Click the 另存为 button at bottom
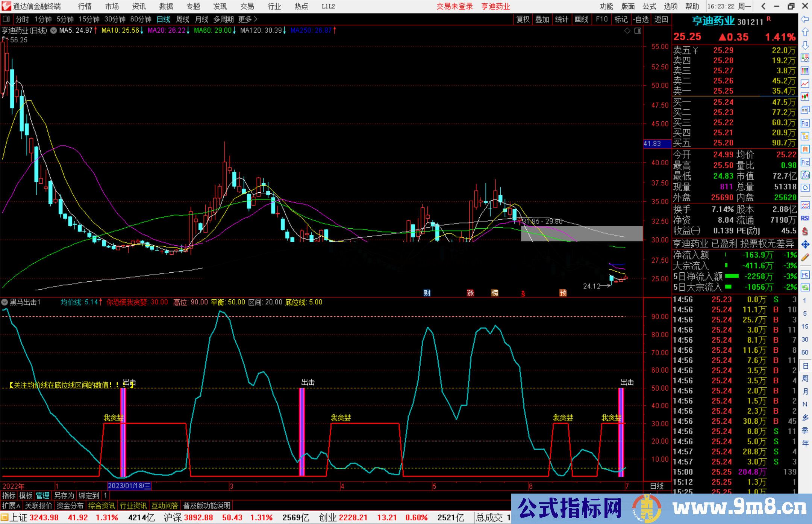Viewport: 812px width, 524px height. click(x=64, y=495)
